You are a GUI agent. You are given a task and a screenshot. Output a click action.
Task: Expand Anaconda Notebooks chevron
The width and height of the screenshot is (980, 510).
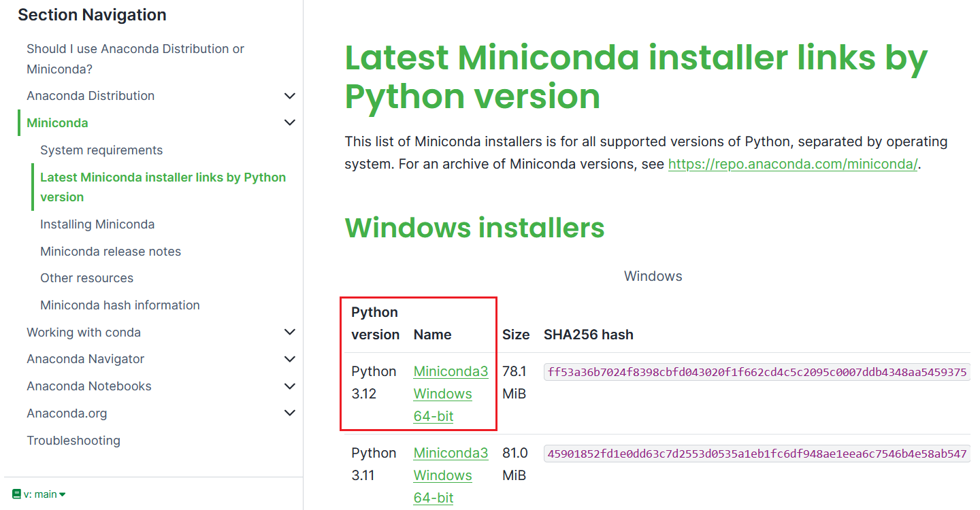coord(290,386)
